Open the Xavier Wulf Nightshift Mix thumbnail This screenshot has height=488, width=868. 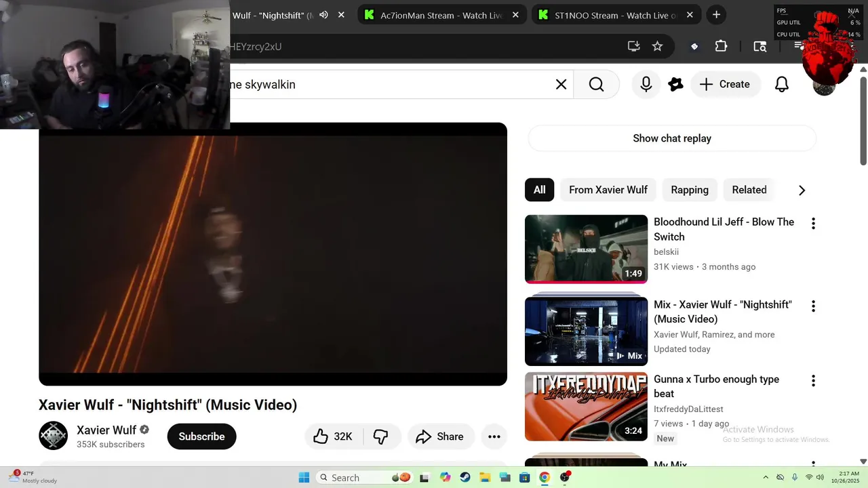coord(586,331)
